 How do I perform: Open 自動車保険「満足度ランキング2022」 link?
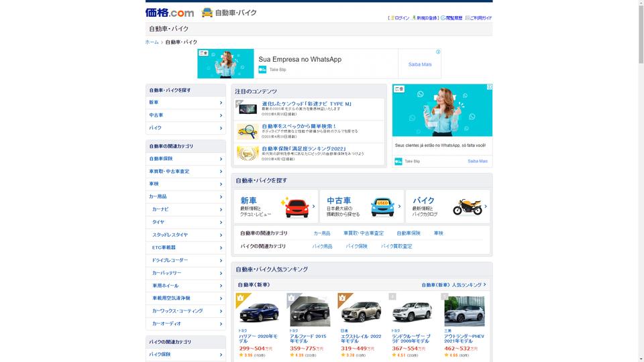[x=303, y=149]
